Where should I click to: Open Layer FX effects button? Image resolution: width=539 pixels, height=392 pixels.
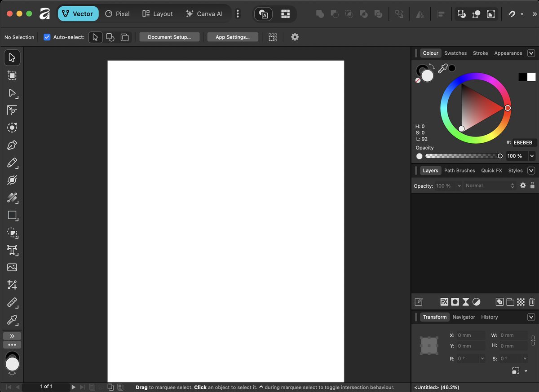coord(444,302)
